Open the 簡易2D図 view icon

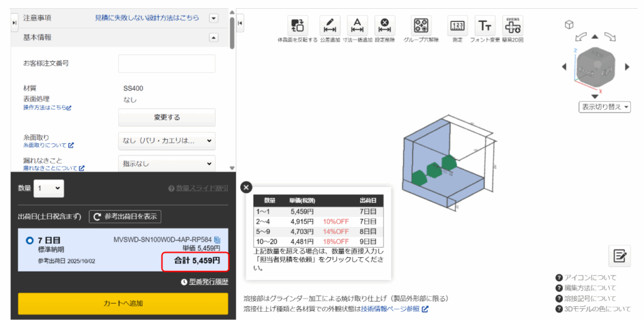(x=513, y=26)
